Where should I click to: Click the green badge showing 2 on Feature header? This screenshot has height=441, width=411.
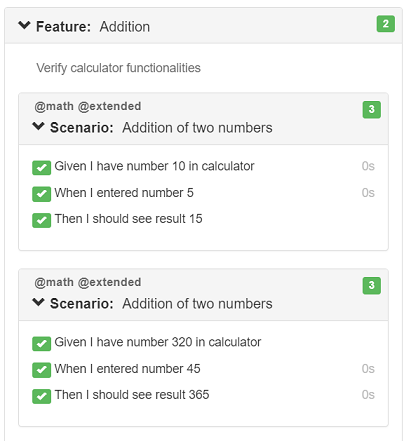(x=386, y=24)
